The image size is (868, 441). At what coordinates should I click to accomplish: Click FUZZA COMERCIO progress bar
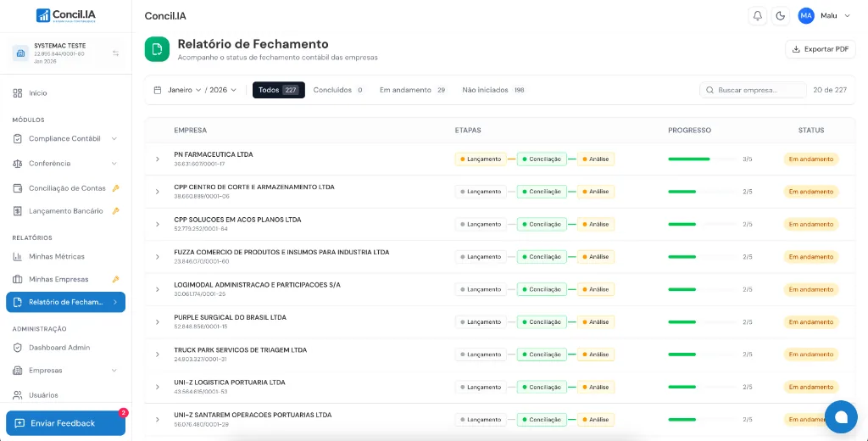[702, 257]
